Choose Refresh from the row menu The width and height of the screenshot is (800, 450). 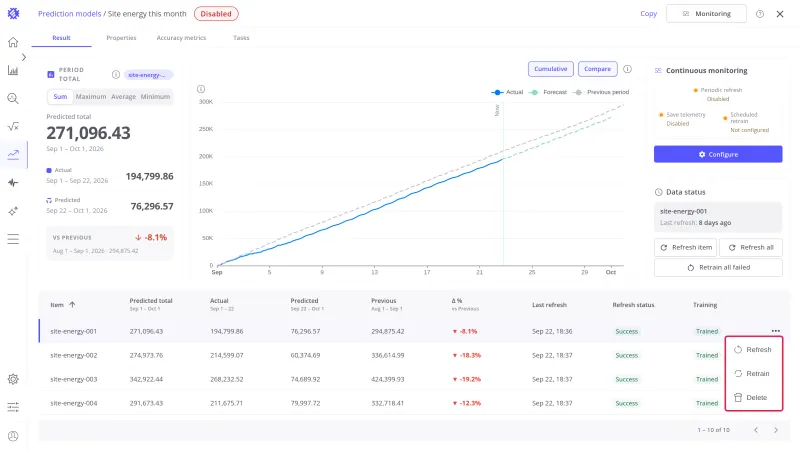click(754, 349)
